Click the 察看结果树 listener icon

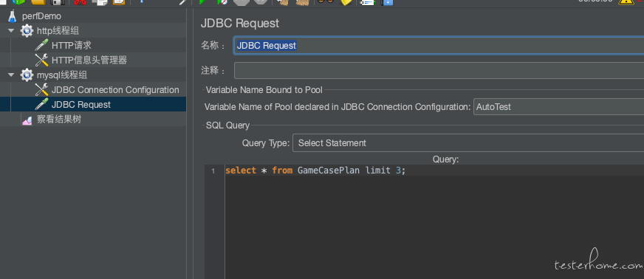coord(27,120)
